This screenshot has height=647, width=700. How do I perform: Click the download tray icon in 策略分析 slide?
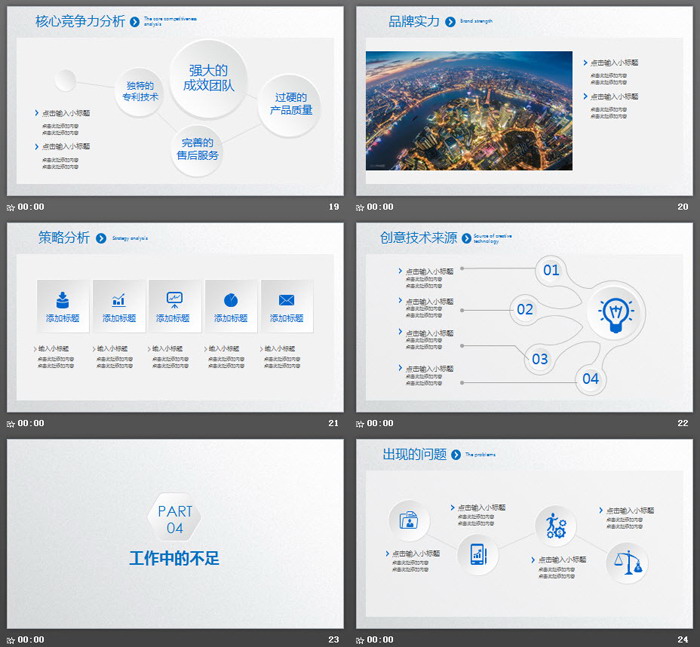click(x=62, y=299)
